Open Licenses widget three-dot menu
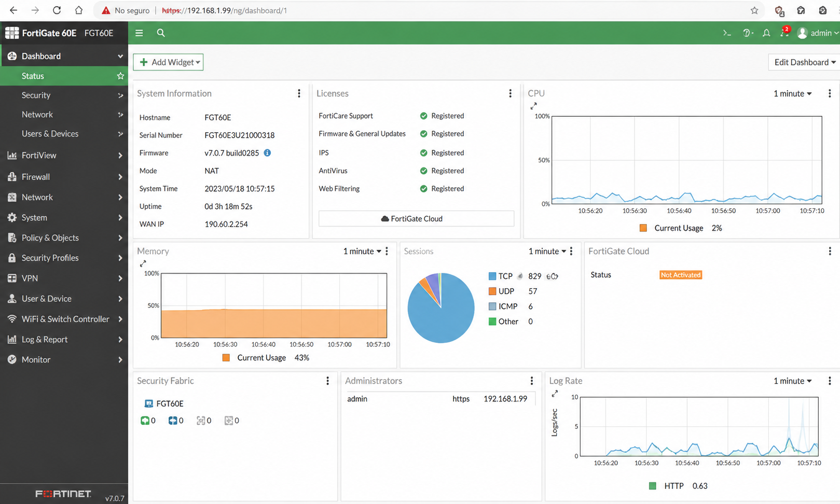Viewport: 840px width, 504px height. point(510,93)
